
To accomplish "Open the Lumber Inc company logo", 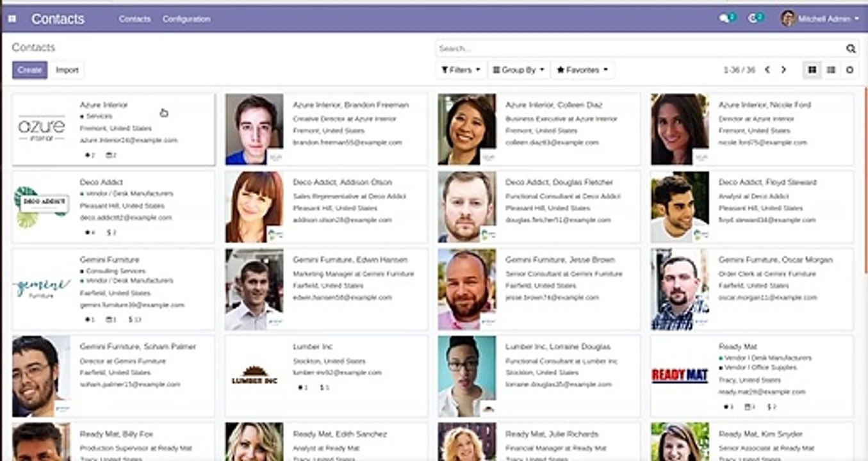I will click(x=254, y=376).
